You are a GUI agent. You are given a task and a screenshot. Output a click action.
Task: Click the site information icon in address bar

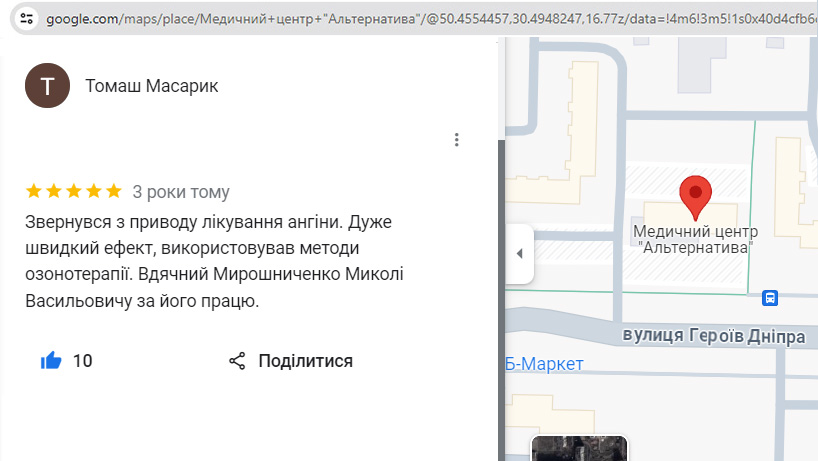(x=26, y=18)
